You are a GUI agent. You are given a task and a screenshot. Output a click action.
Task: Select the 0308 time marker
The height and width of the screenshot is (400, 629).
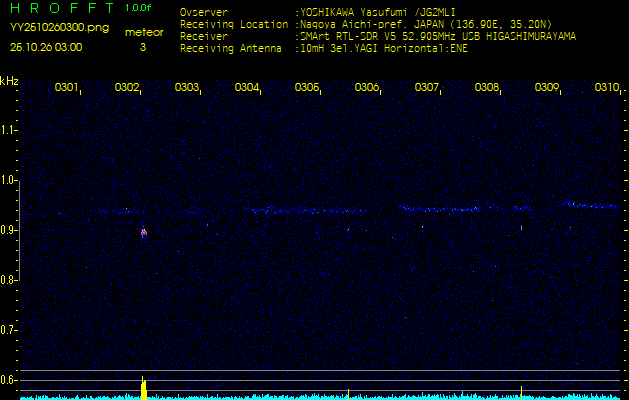click(x=487, y=88)
